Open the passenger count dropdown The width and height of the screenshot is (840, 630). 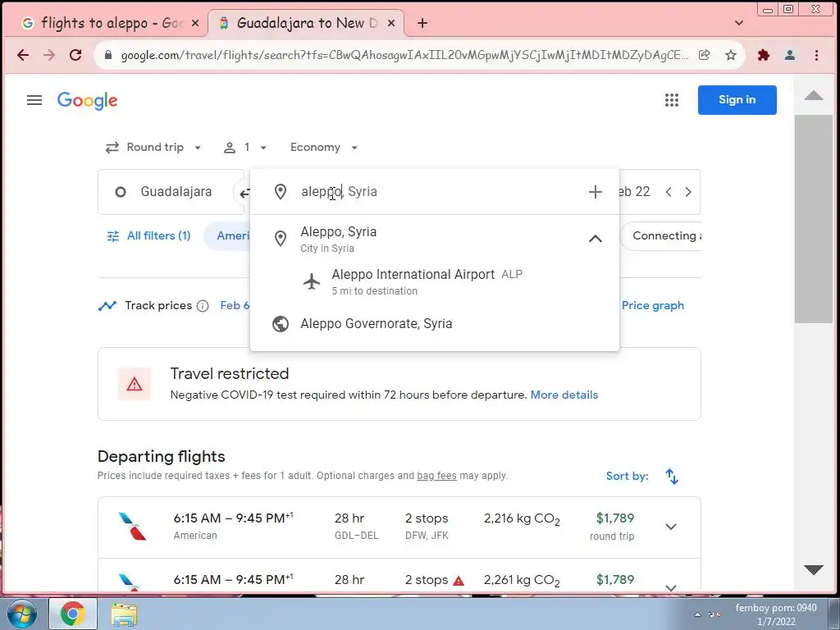coord(245,148)
